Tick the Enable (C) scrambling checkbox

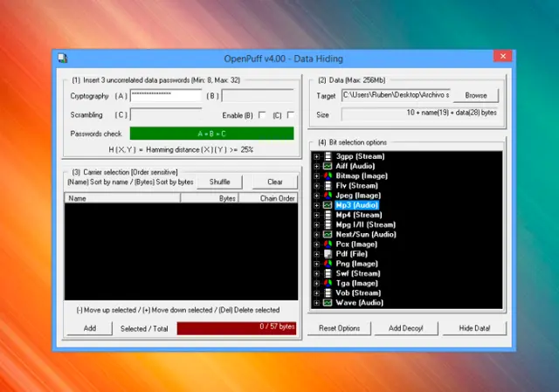coord(291,114)
